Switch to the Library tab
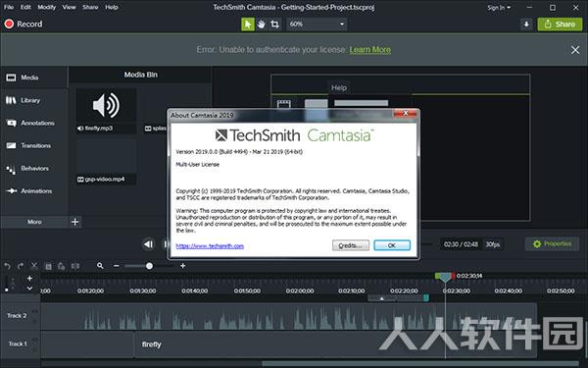The width and height of the screenshot is (588, 368). [33, 100]
